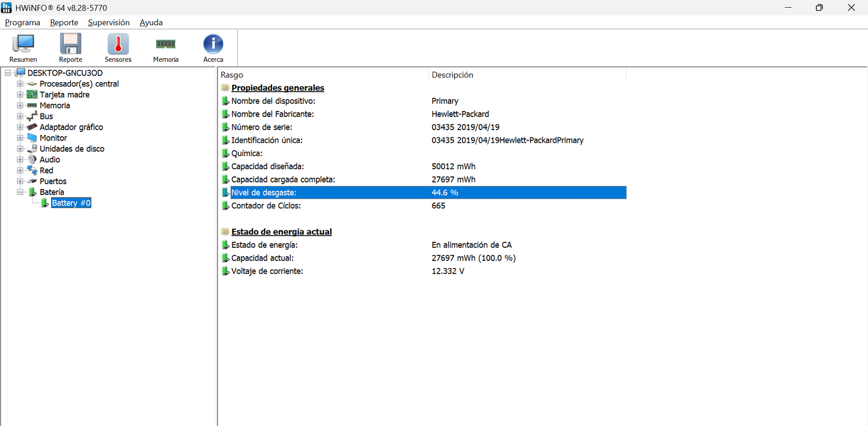The height and width of the screenshot is (426, 868).
Task: Click battery icon beside Voltaje de corriente
Action: (x=225, y=271)
